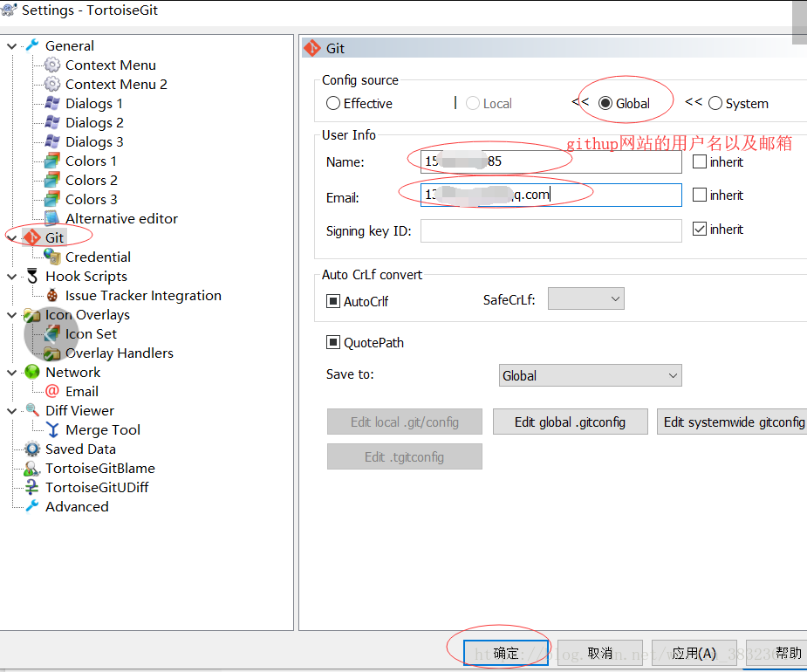Click the Git diamond icon in tree
This screenshot has width=807, height=672.
coord(32,237)
